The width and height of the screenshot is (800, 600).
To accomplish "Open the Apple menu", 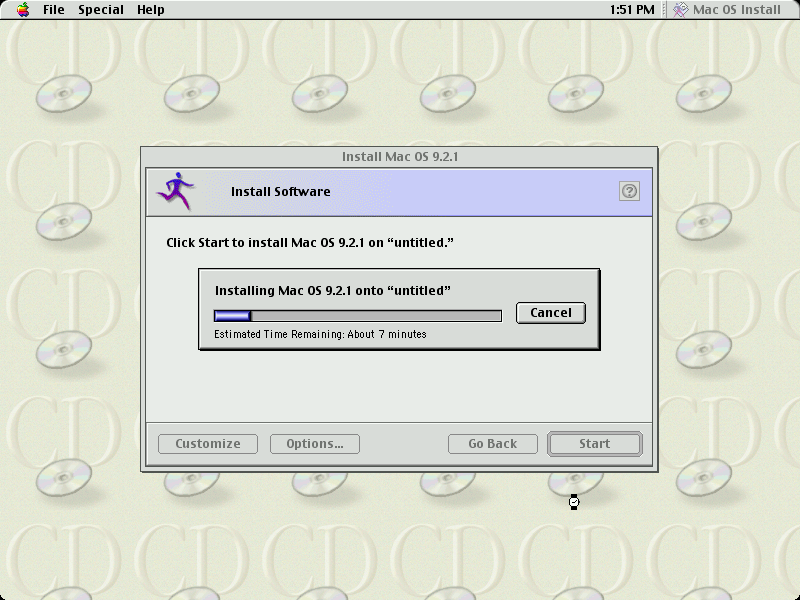I will pyautogui.click(x=23, y=10).
